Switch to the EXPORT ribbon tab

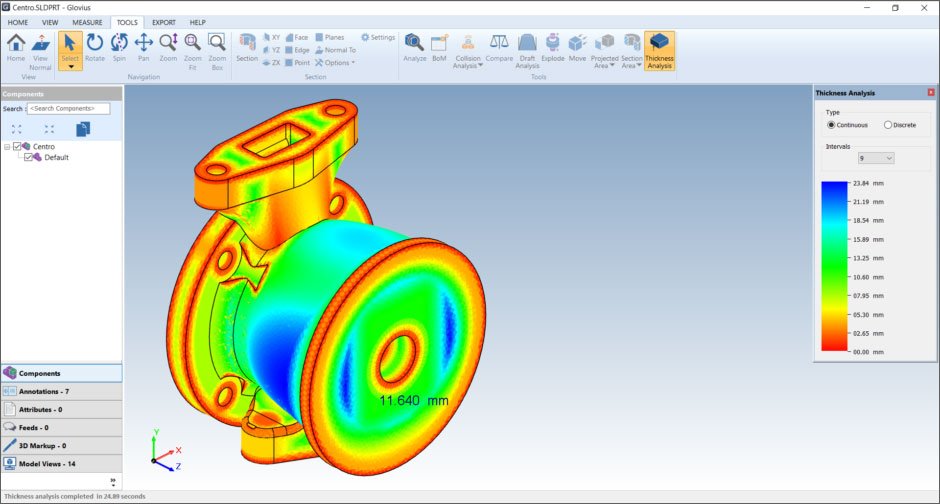click(164, 22)
